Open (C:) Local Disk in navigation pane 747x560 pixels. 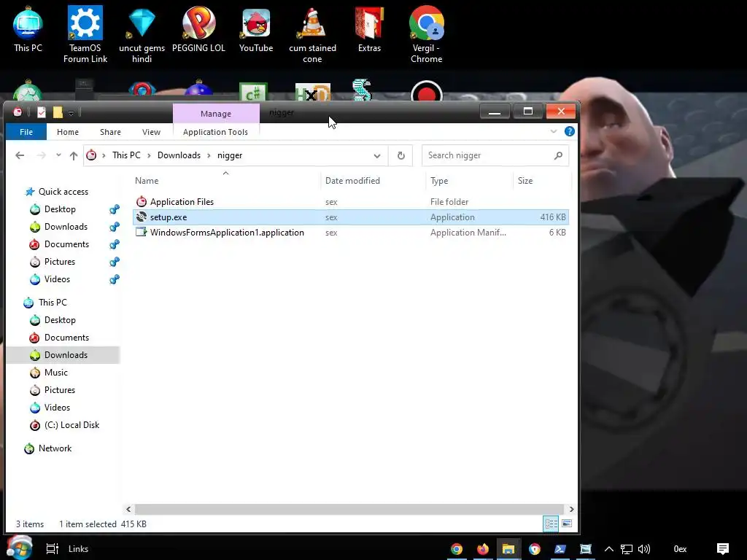pos(71,425)
